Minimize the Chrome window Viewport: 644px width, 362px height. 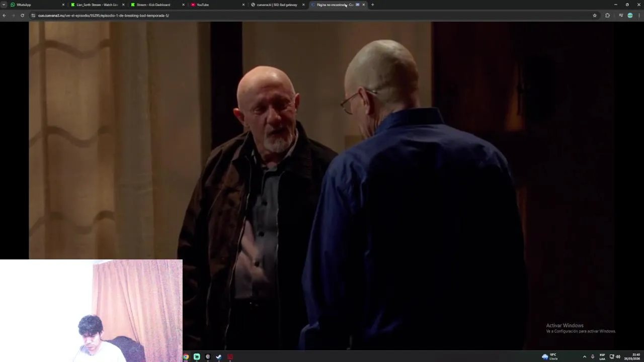[615, 5]
